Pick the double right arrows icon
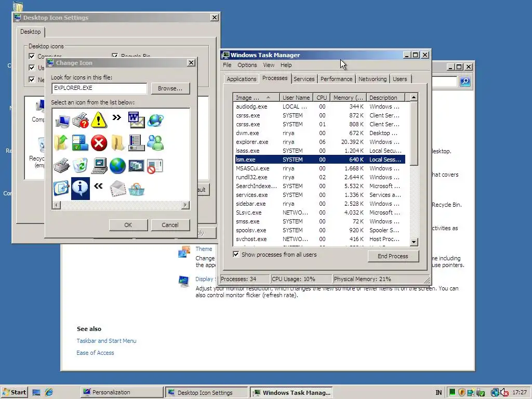 [x=117, y=117]
